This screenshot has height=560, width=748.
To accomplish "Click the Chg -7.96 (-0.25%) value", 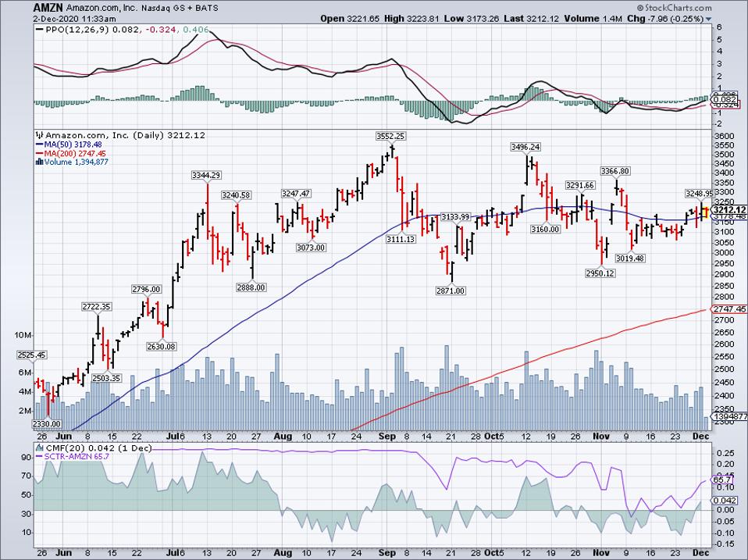I will 665,19.
